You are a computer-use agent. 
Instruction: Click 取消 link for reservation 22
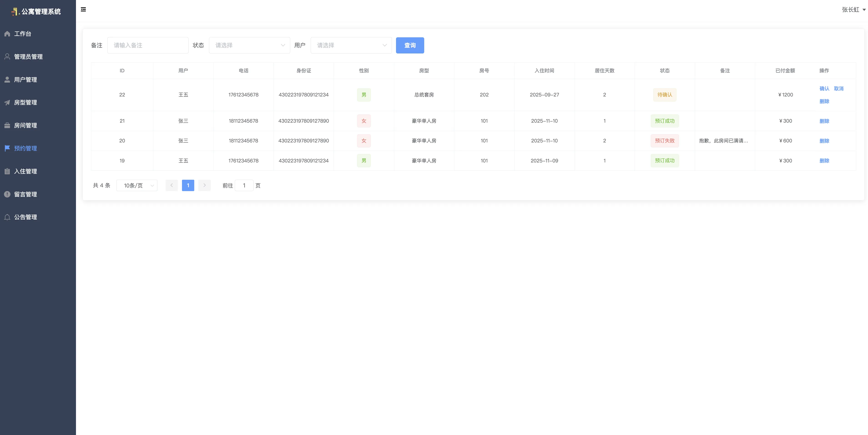[838, 89]
